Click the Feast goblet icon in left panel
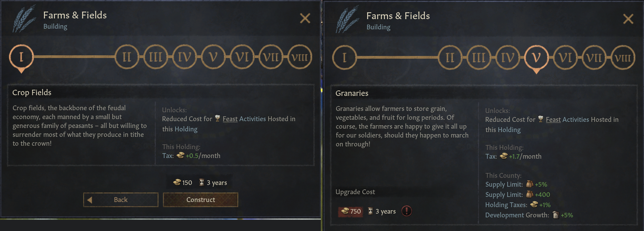Viewport: 644px width, 231px height. tap(217, 119)
